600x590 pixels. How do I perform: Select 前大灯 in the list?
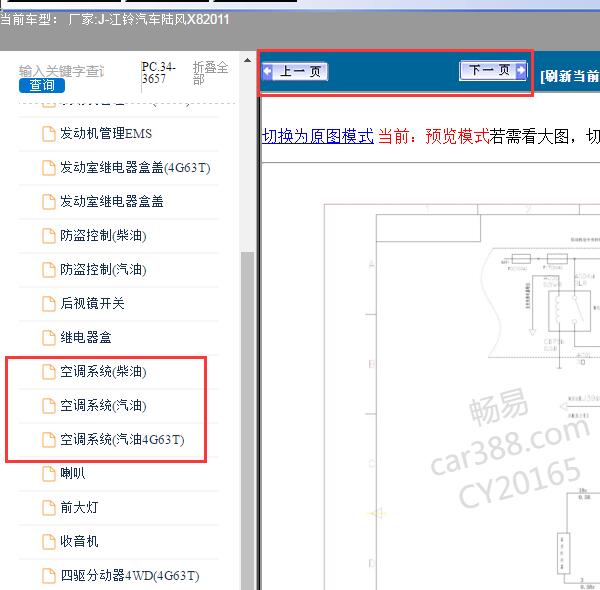[79, 508]
